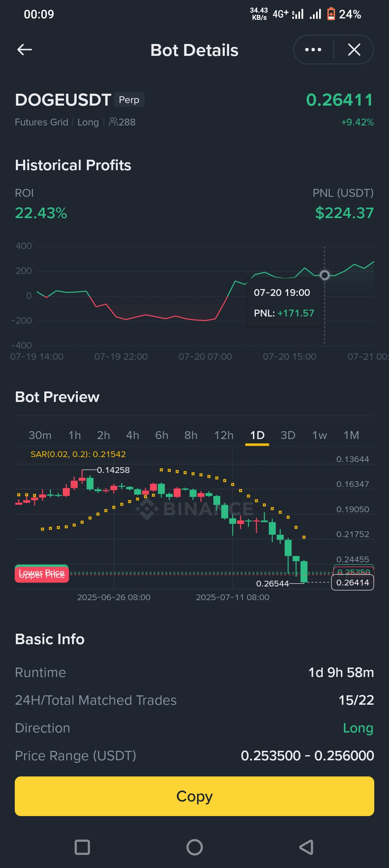Tap the ROI value 22.43%

point(41,213)
